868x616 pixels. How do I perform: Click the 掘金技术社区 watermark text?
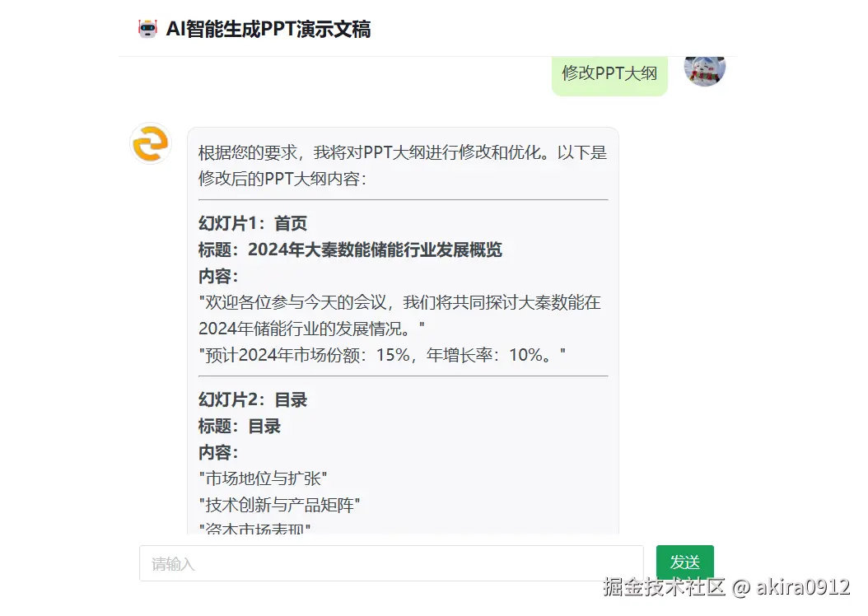pos(664,586)
